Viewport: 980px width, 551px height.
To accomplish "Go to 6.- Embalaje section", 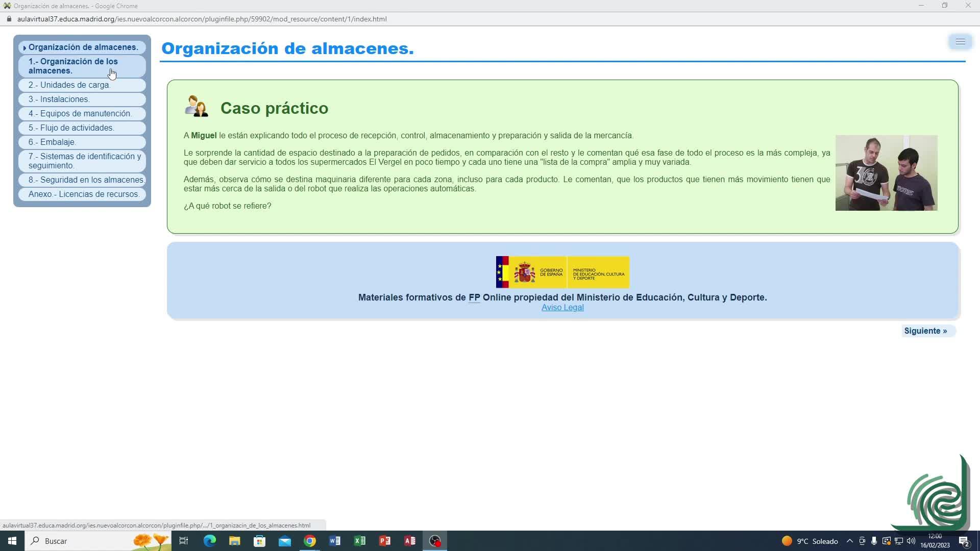I will [x=52, y=142].
